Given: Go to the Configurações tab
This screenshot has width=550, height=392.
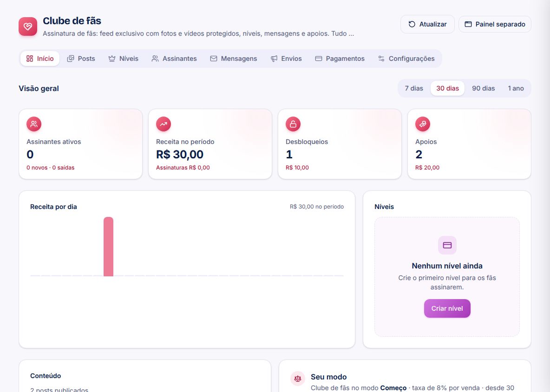Looking at the screenshot, I should [406, 59].
